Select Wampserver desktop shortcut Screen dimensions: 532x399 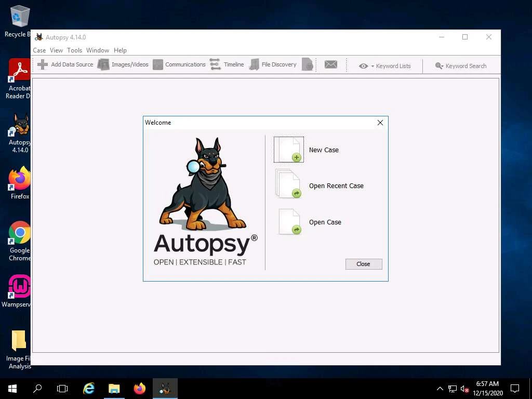click(x=17, y=291)
